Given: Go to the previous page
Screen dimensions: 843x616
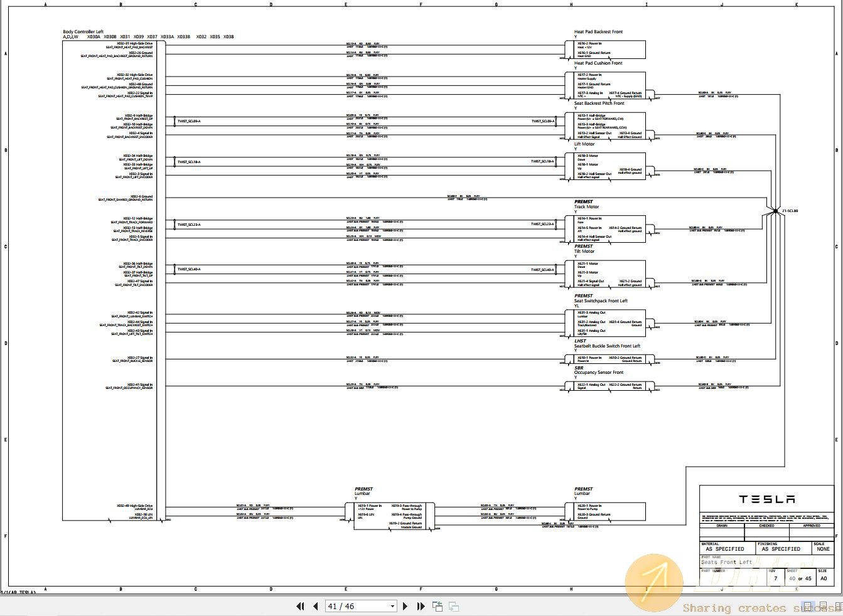Looking at the screenshot, I should click(x=316, y=606).
